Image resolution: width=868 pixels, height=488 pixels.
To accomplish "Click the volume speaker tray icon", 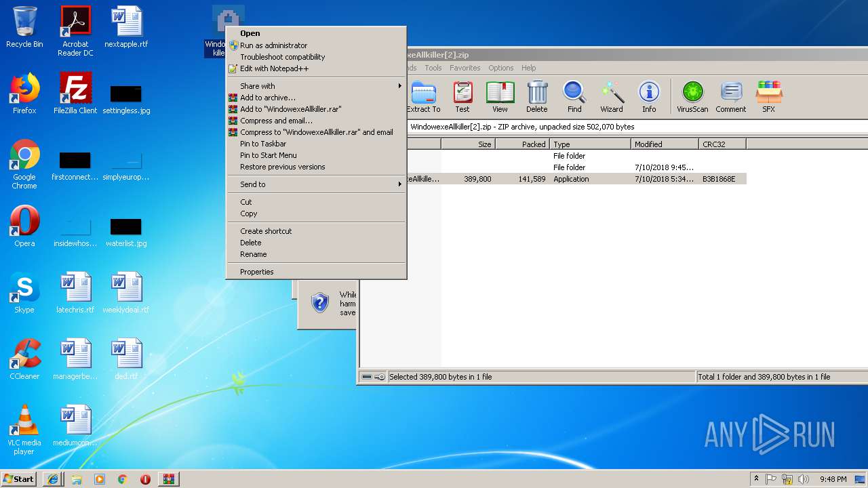I will click(x=804, y=479).
